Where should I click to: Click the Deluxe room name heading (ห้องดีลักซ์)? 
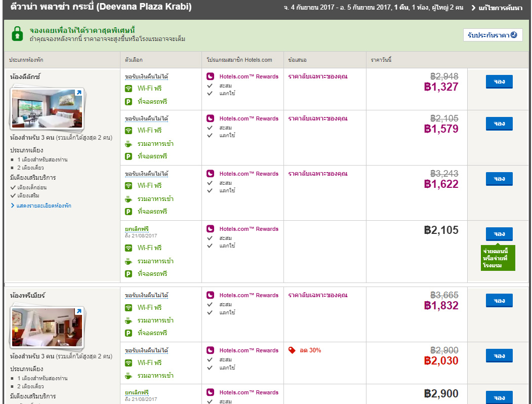[25, 77]
